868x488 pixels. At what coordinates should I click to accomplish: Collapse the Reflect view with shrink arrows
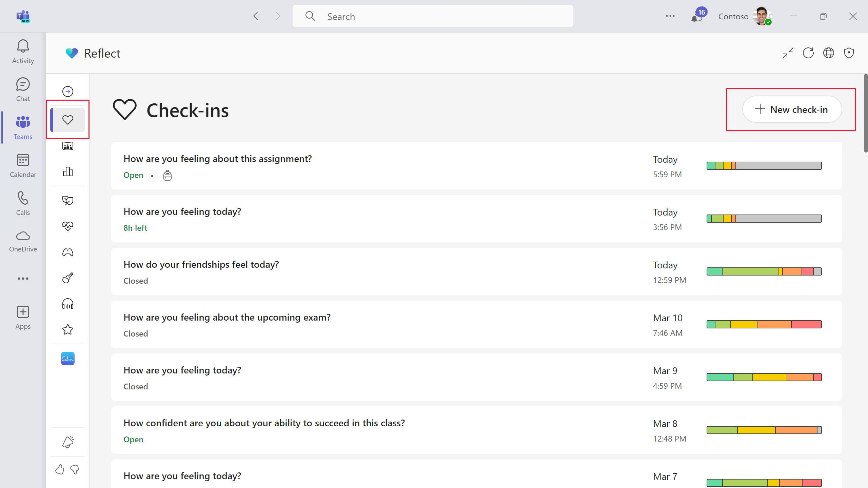tap(788, 53)
